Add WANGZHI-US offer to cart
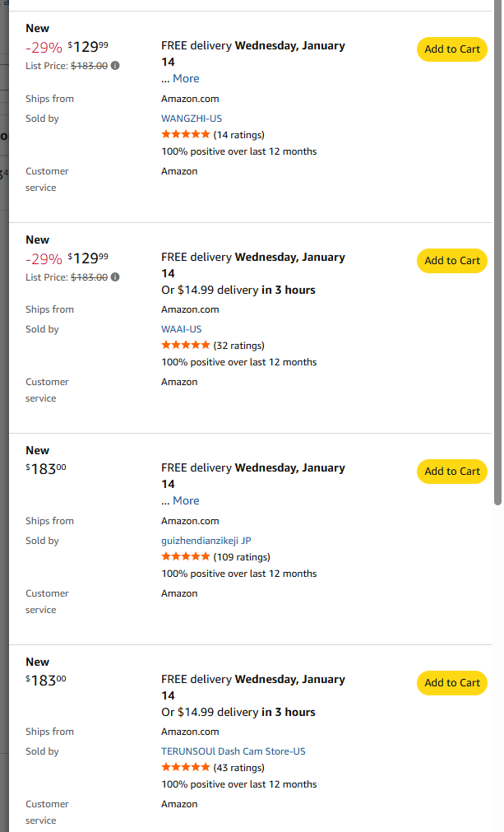This screenshot has height=832, width=504. click(x=451, y=49)
